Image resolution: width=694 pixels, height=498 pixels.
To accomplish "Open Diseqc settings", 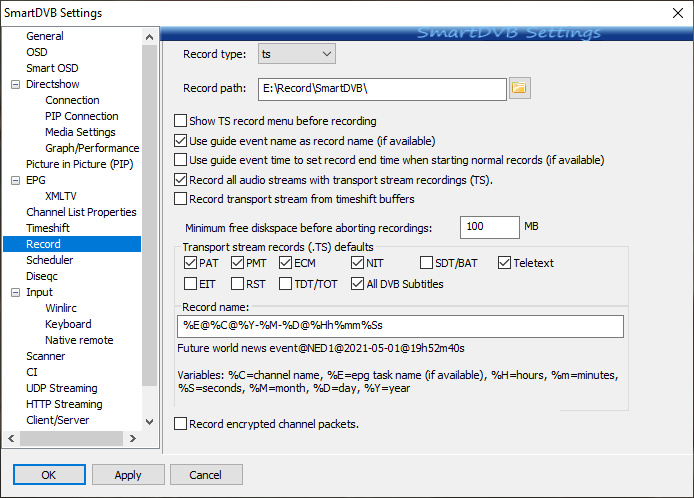I will (42, 276).
